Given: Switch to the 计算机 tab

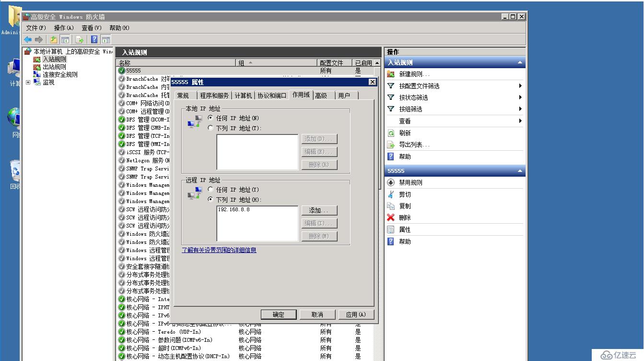Looking at the screenshot, I should coord(243,96).
